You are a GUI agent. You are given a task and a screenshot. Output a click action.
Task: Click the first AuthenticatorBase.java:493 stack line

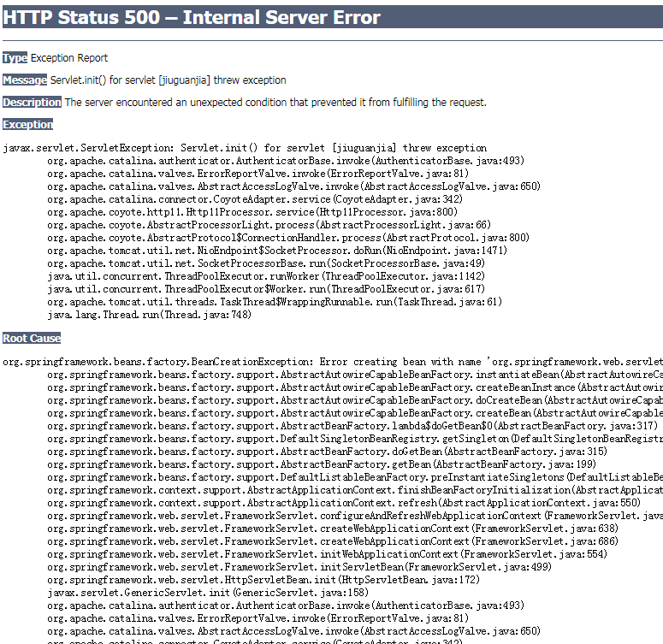tap(286, 161)
